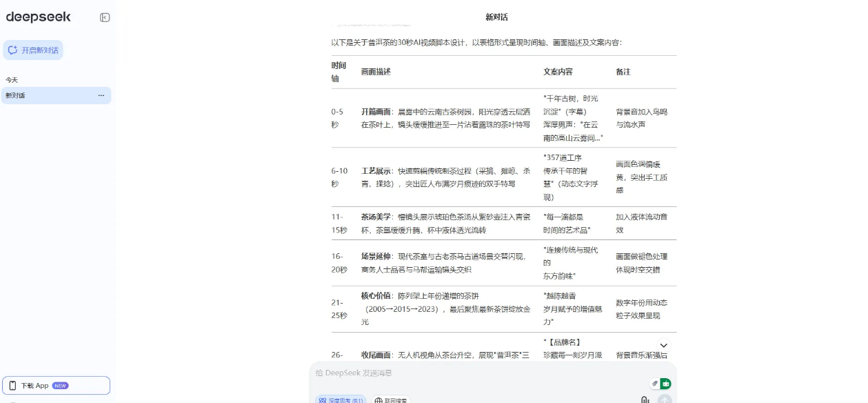This screenshot has height=403, width=868.
Task: Click the gray pen extension icon
Action: [655, 383]
